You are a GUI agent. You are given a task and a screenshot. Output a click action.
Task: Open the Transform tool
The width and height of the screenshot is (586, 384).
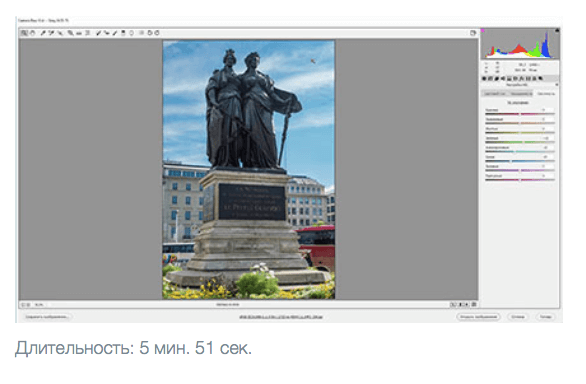[87, 33]
